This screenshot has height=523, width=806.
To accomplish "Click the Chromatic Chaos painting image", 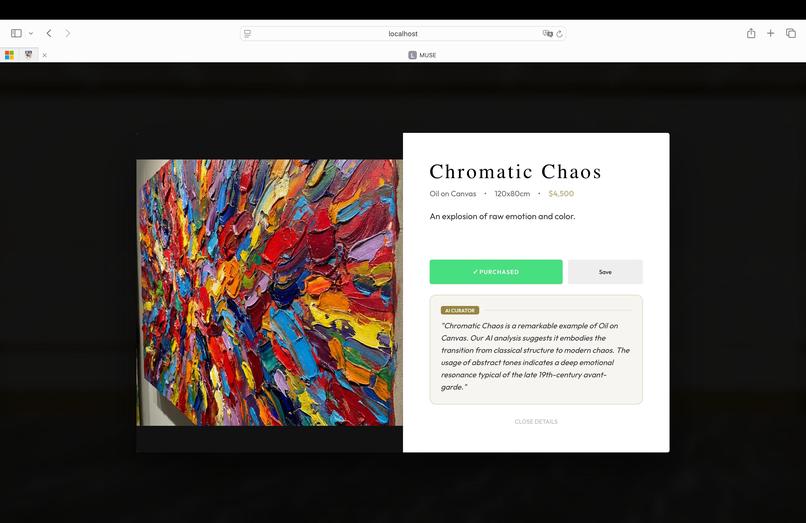I will tap(269, 293).
